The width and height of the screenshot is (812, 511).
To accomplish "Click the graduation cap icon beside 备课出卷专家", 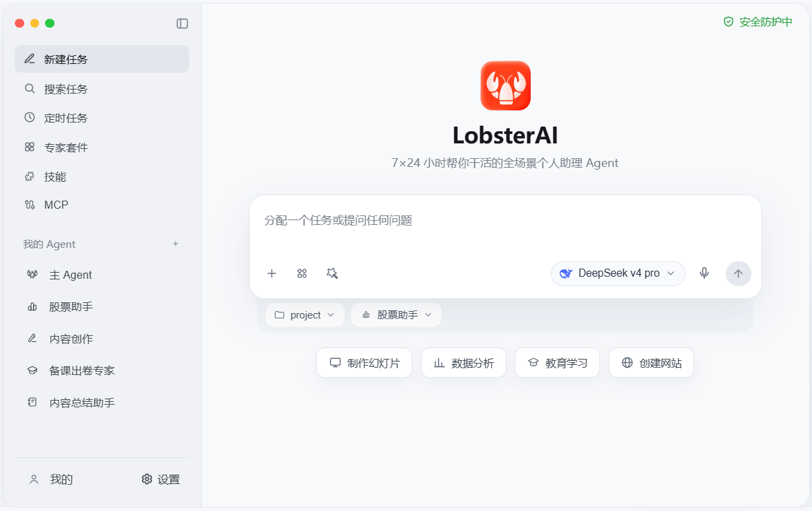I will click(x=32, y=370).
